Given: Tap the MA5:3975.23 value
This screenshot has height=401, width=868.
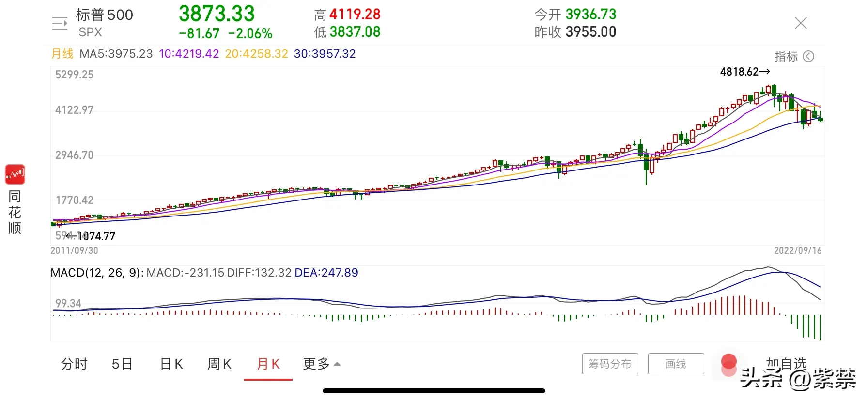Looking at the screenshot, I should point(116,53).
